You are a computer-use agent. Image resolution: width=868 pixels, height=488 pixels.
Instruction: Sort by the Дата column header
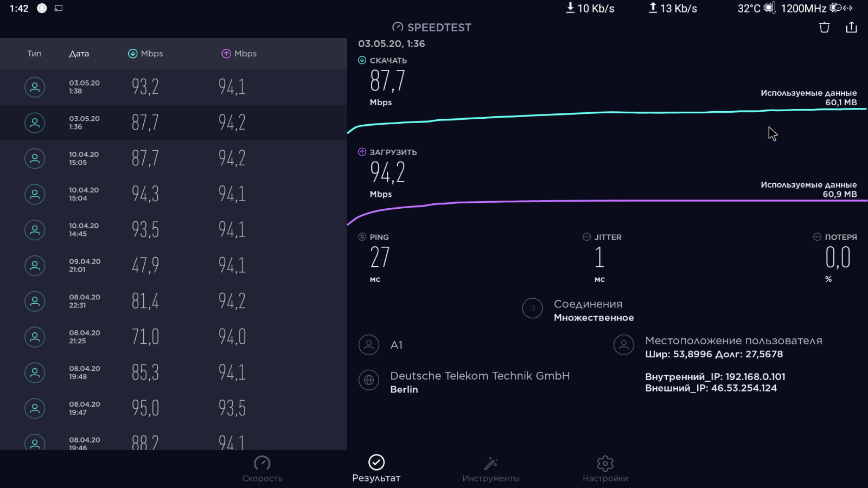79,54
